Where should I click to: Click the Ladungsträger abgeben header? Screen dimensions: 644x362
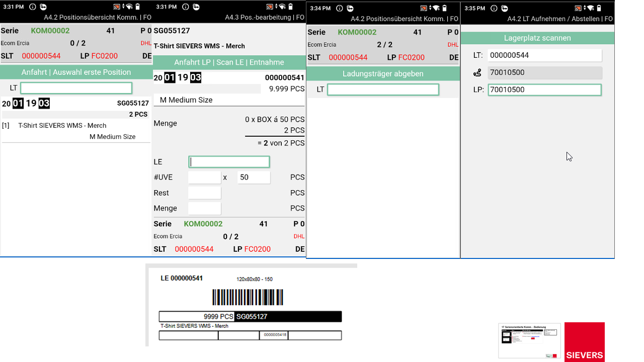click(x=383, y=73)
